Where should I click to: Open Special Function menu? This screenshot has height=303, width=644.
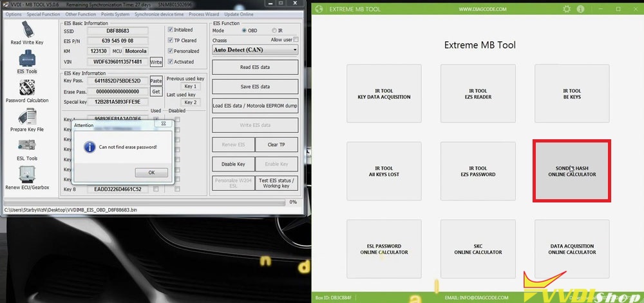tap(43, 14)
